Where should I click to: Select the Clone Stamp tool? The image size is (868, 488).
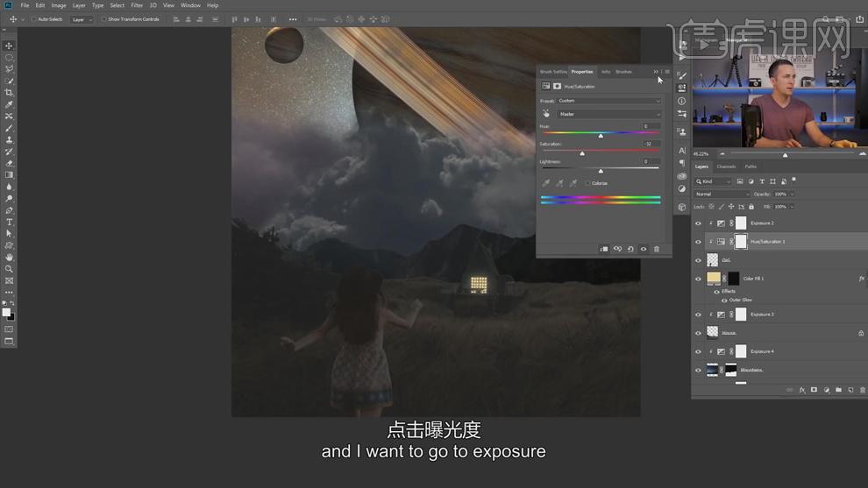click(x=9, y=139)
